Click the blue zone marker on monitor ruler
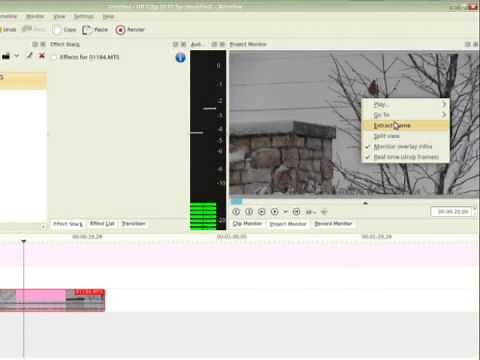This screenshot has height=360, width=480. [237, 201]
